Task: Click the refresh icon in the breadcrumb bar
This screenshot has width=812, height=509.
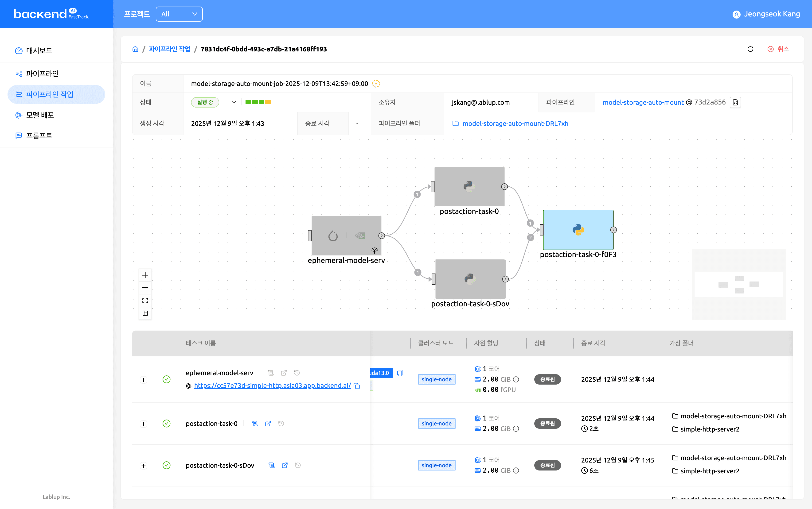Action: click(x=750, y=49)
